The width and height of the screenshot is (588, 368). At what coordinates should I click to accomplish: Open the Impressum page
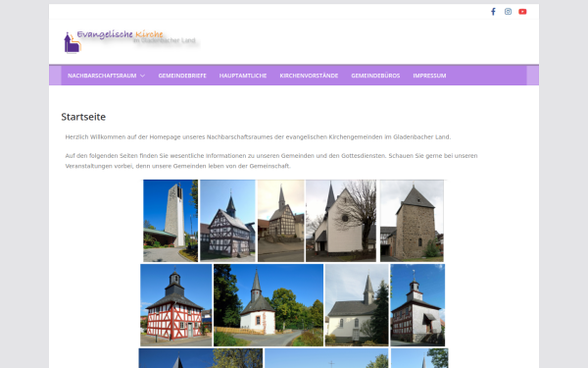(429, 76)
